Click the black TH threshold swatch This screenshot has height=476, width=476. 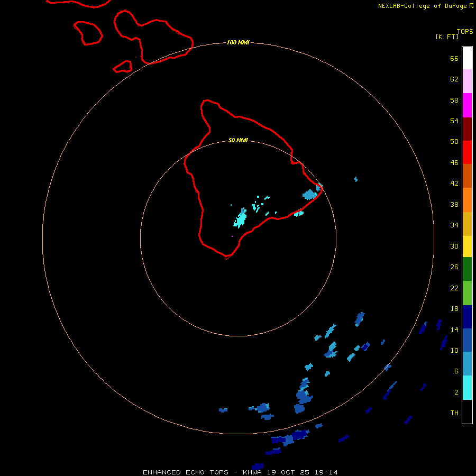click(467, 411)
